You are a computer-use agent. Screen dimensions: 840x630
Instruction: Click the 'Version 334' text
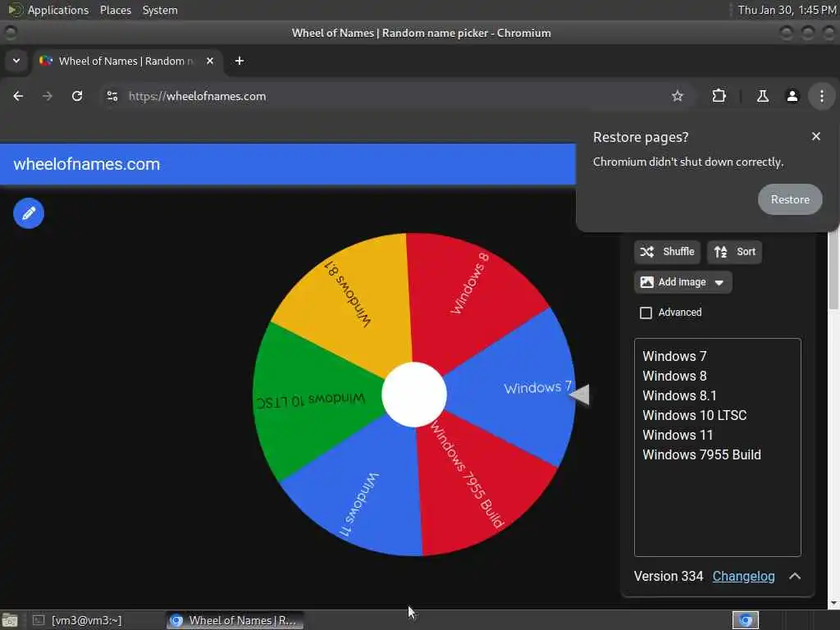coord(668,577)
